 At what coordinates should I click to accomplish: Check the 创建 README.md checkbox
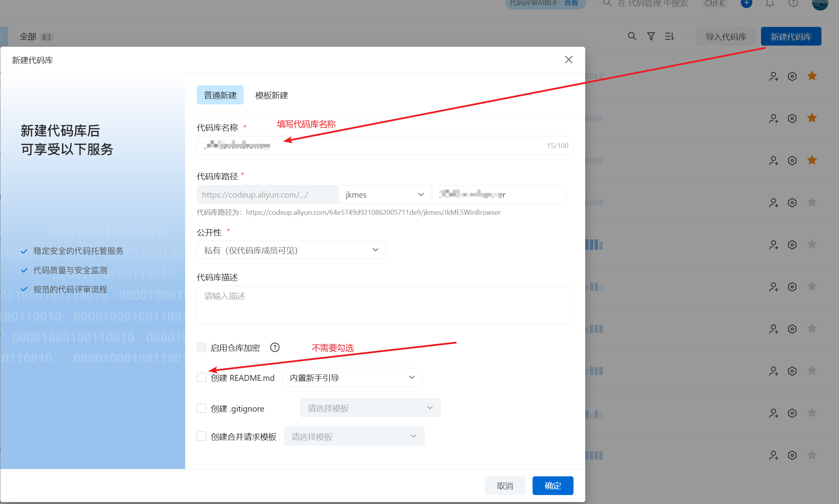coord(202,377)
